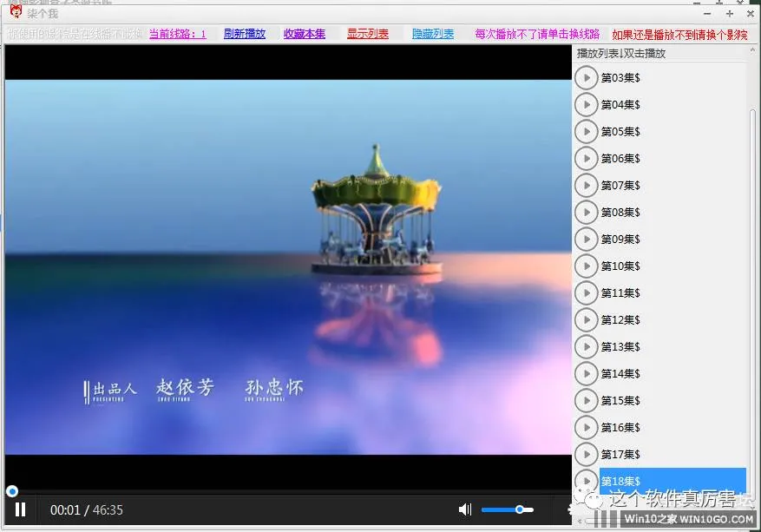Click the 播放列表 双击播放 header
The image size is (761, 532).
click(x=620, y=54)
